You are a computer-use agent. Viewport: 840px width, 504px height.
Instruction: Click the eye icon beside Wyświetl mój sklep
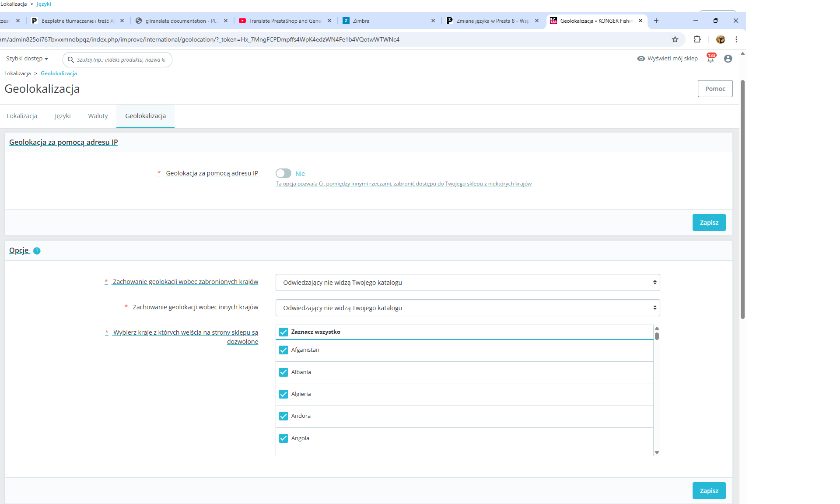tap(641, 59)
